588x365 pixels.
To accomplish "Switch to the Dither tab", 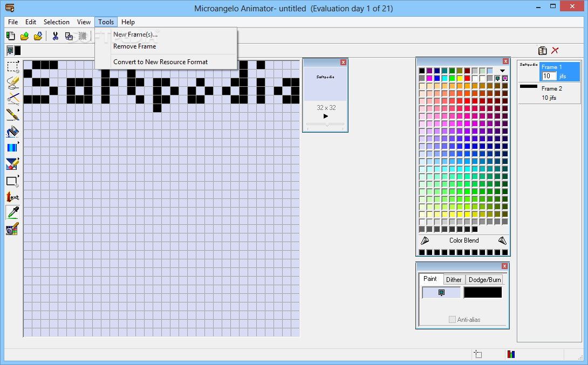I will pos(454,280).
